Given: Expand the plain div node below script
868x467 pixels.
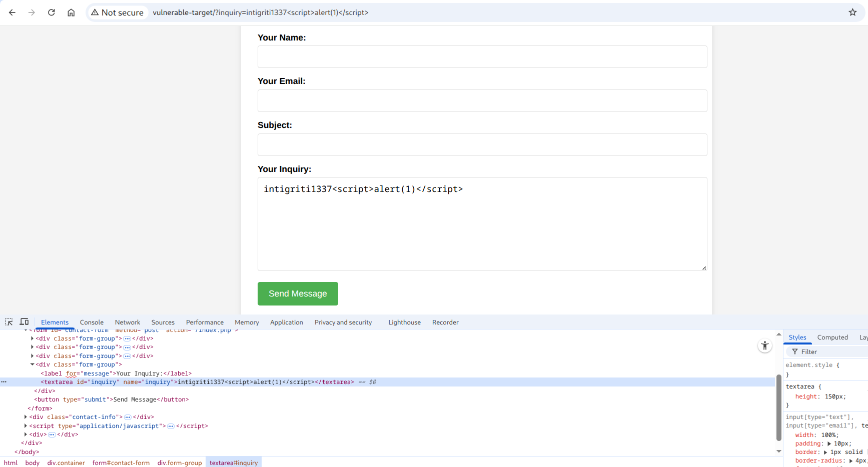Looking at the screenshot, I should [26, 434].
